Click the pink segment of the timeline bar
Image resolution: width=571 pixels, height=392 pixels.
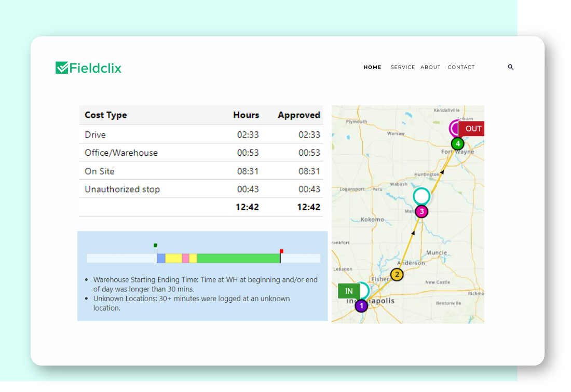pyautogui.click(x=185, y=258)
